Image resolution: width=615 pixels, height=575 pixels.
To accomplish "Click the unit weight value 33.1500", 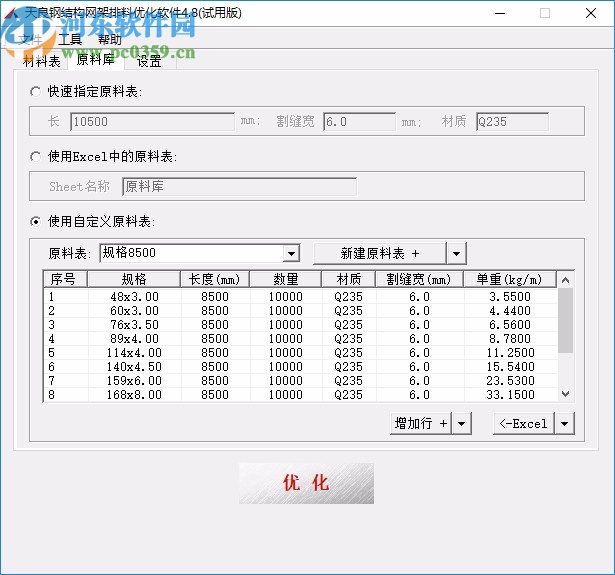I will (510, 395).
